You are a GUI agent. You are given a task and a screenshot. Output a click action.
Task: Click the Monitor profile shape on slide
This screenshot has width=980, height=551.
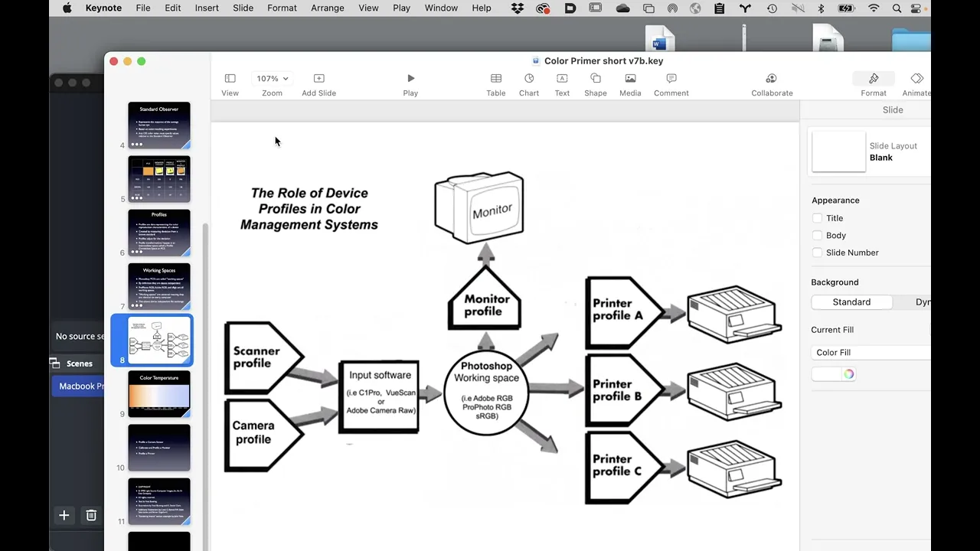[484, 298]
